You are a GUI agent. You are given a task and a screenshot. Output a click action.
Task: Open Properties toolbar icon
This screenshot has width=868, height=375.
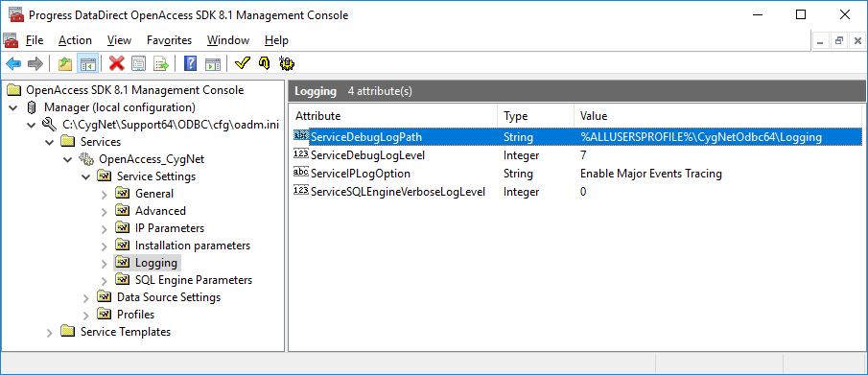[x=138, y=63]
